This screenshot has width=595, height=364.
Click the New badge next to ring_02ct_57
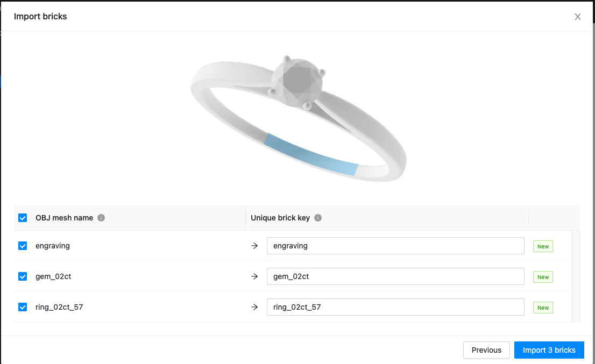pyautogui.click(x=542, y=307)
